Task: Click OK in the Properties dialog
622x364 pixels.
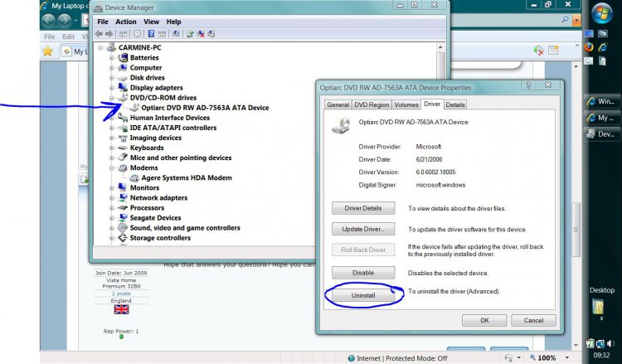Action: click(484, 320)
